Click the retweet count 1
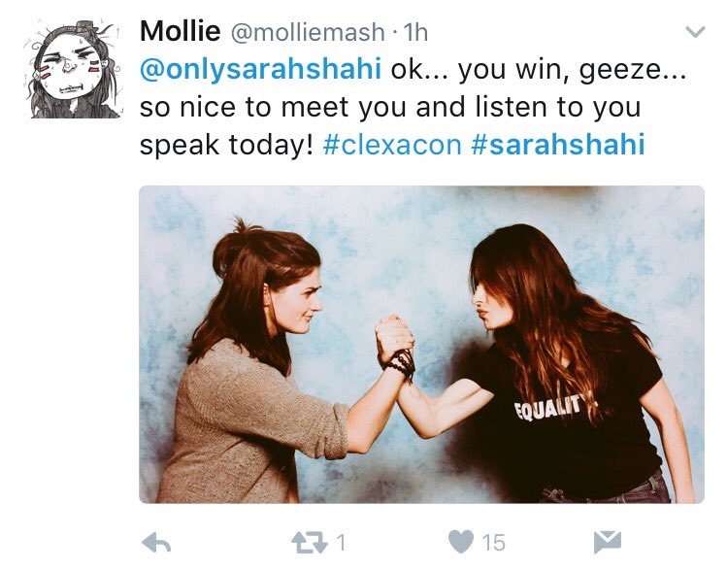This screenshot has height=570, width=728. click(342, 542)
